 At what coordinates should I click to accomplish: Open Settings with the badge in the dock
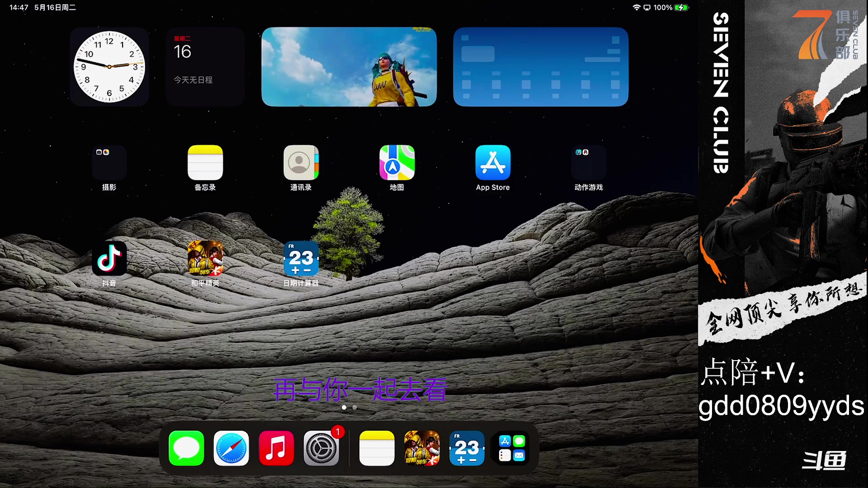click(x=321, y=448)
